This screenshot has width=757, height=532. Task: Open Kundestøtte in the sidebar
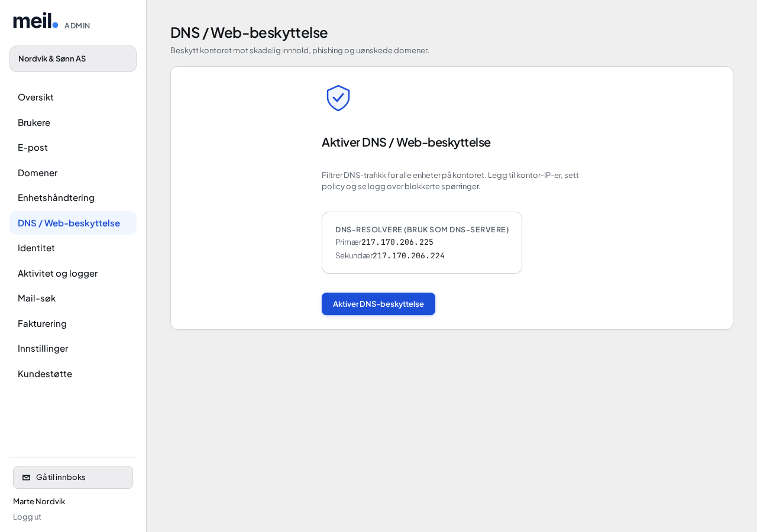pos(73,374)
